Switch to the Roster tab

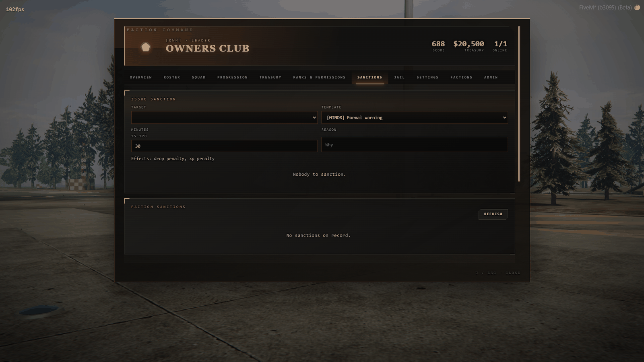[172, 77]
